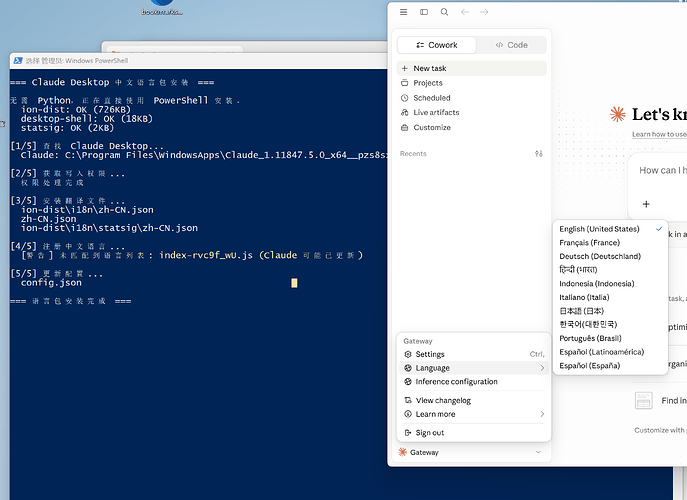Switch to the Cowork tab

point(436,45)
